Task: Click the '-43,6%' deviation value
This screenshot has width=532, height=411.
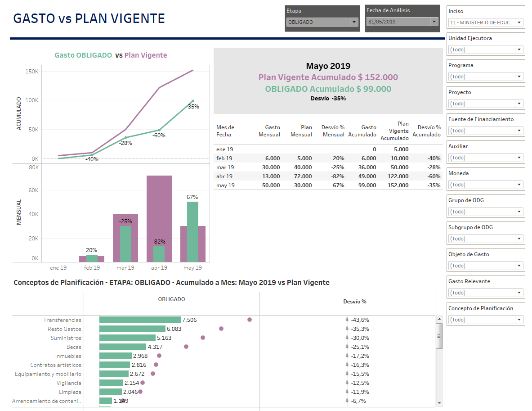Action: (x=360, y=320)
